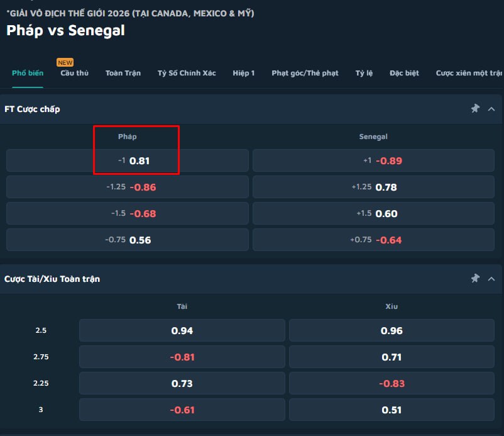
Task: Click the FT Cược chấp section title
Action: [32, 109]
